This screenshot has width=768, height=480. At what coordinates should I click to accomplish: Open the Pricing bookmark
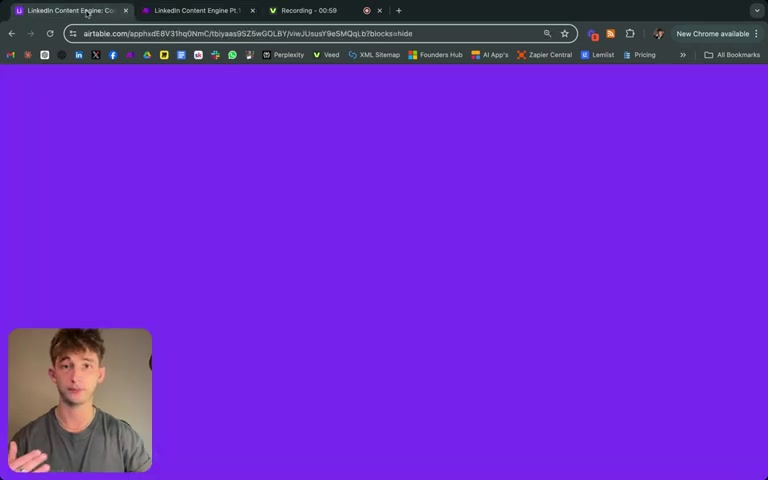(x=639, y=55)
